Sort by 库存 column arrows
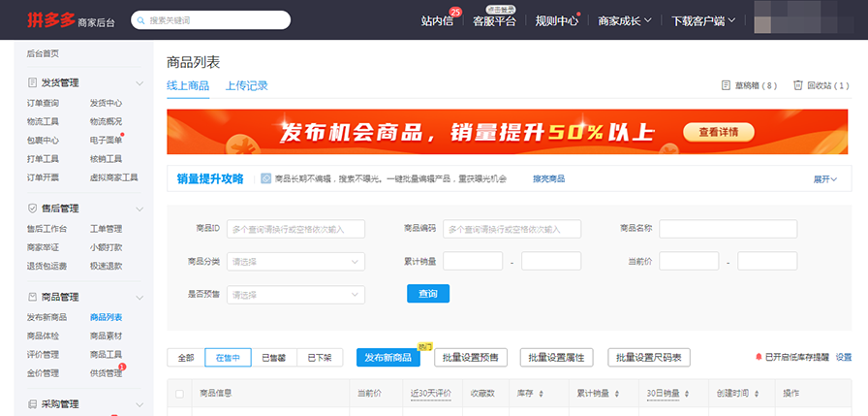868x416 pixels. tap(541, 394)
